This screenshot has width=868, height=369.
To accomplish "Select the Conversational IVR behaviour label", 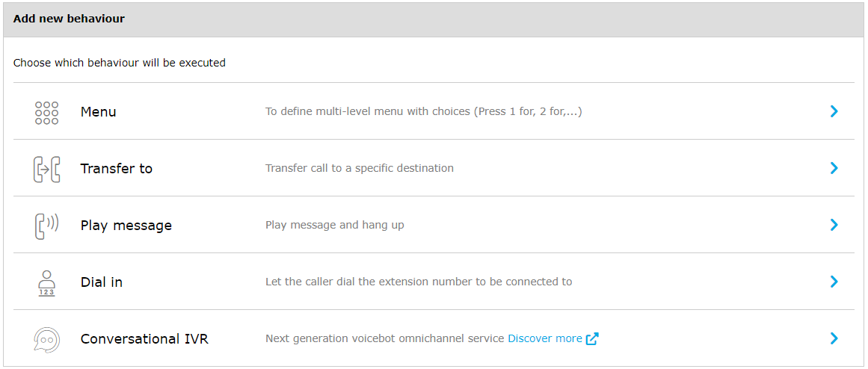I will click(144, 339).
